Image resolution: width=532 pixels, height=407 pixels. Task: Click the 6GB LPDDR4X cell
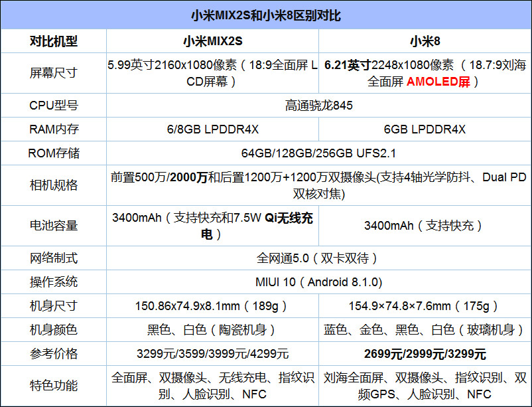coord(425,129)
